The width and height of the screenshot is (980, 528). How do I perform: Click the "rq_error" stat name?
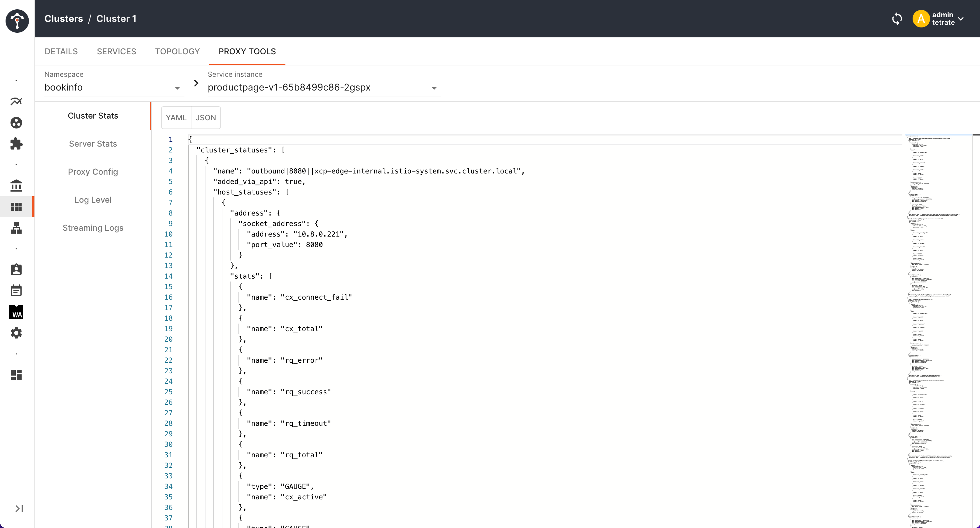tap(301, 360)
